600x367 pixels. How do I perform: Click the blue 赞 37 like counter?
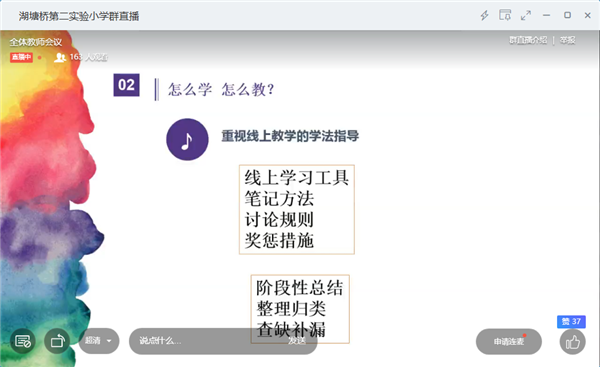[x=571, y=321]
